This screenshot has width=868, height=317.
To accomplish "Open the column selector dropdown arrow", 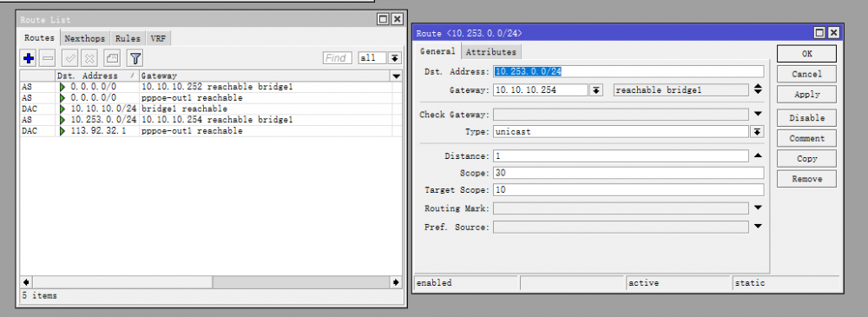I will [x=397, y=76].
